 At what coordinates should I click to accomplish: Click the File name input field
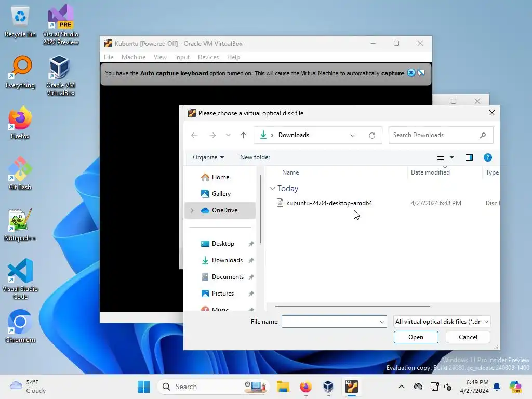[x=330, y=322]
